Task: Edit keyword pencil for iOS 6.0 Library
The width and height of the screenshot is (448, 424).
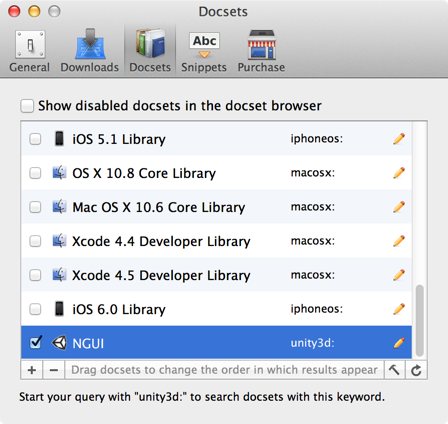Action: point(399,309)
